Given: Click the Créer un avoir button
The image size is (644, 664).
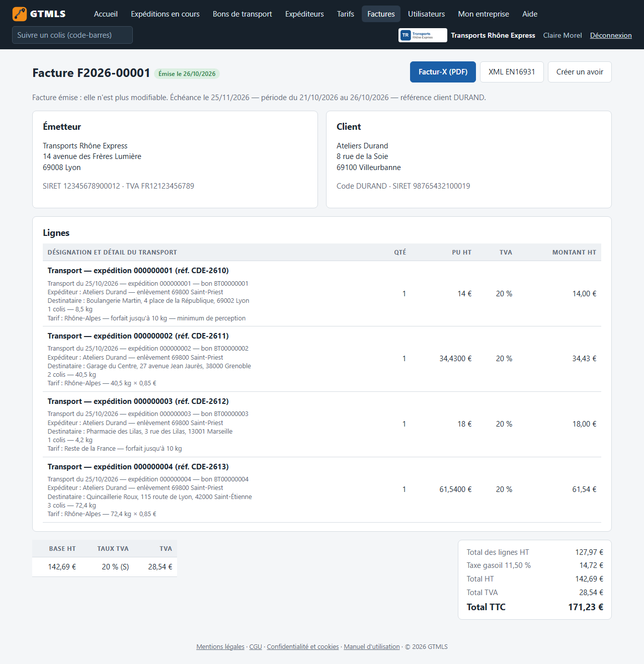Looking at the screenshot, I should 580,72.
